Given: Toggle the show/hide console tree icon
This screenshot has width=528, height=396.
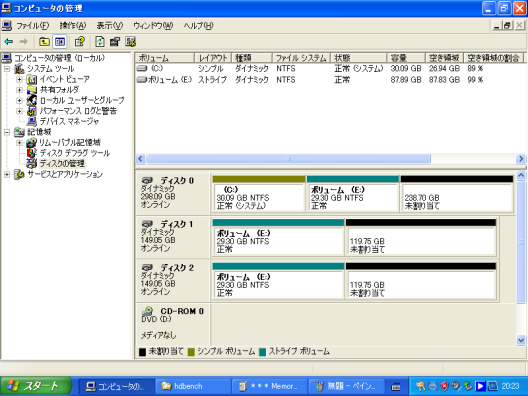Looking at the screenshot, I should coord(60,42).
